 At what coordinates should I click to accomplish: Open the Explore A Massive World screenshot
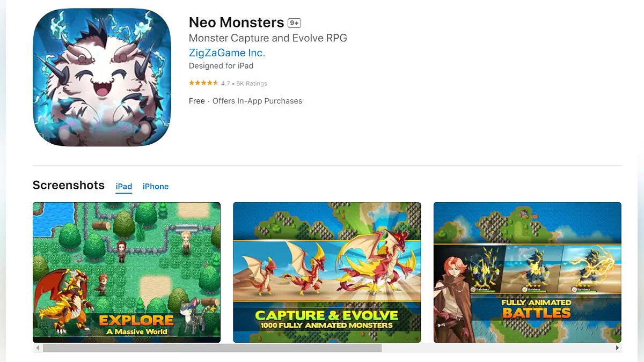pos(127,272)
